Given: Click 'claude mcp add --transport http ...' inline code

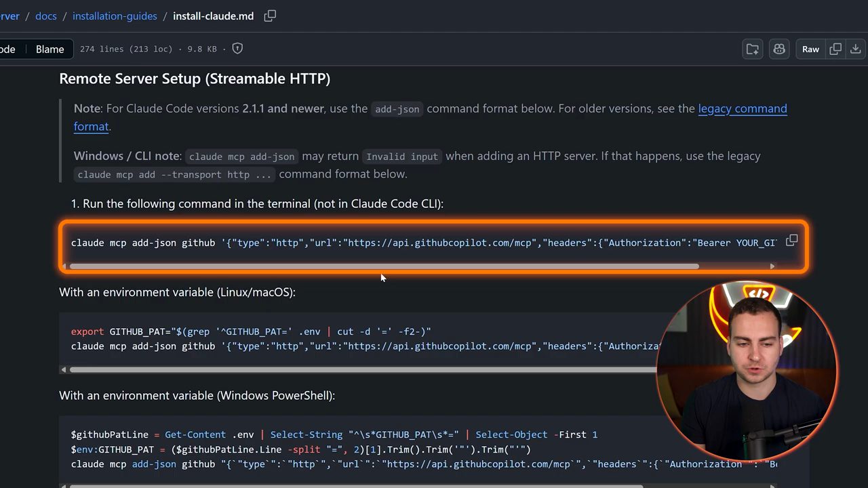Looking at the screenshot, I should [175, 175].
